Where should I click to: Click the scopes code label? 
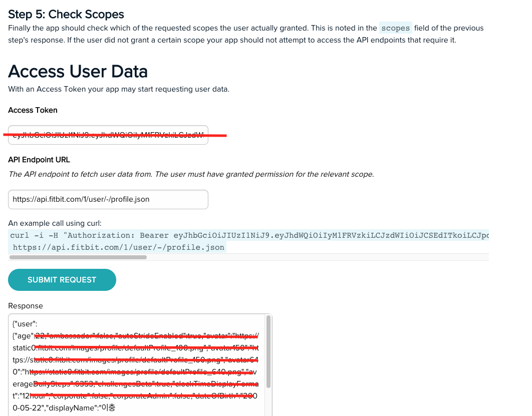396,28
